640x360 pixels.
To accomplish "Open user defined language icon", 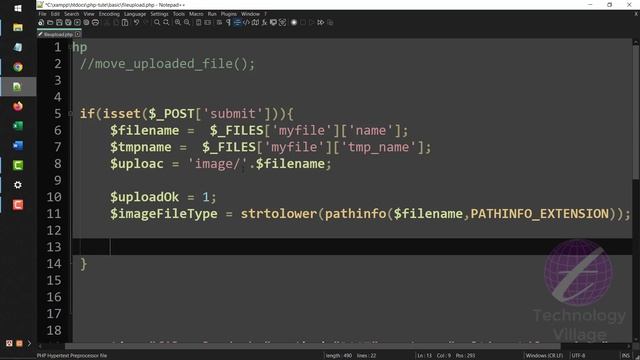I will (246, 22).
